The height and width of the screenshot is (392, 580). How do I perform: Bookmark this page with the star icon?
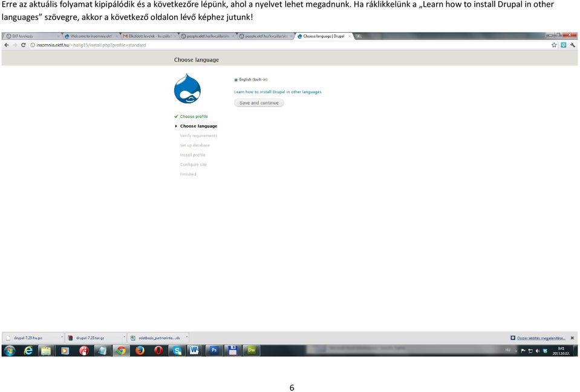point(554,45)
